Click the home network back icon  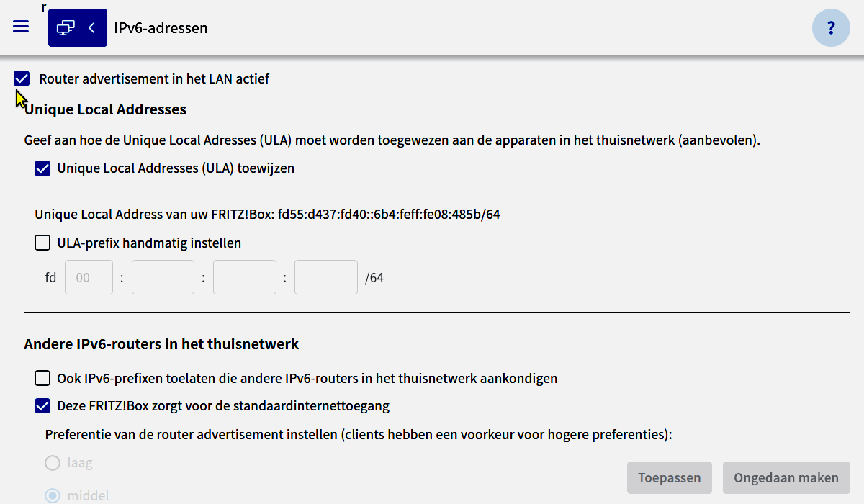click(77, 28)
